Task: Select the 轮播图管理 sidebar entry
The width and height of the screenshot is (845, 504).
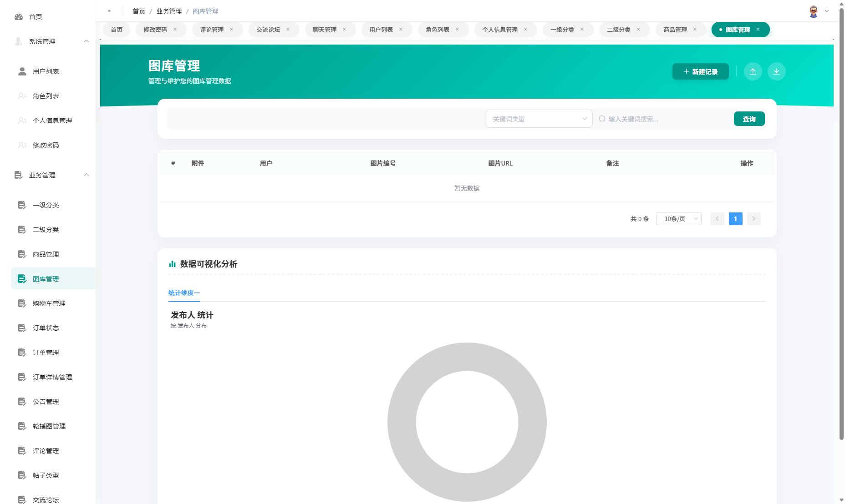Action: pyautogui.click(x=48, y=426)
